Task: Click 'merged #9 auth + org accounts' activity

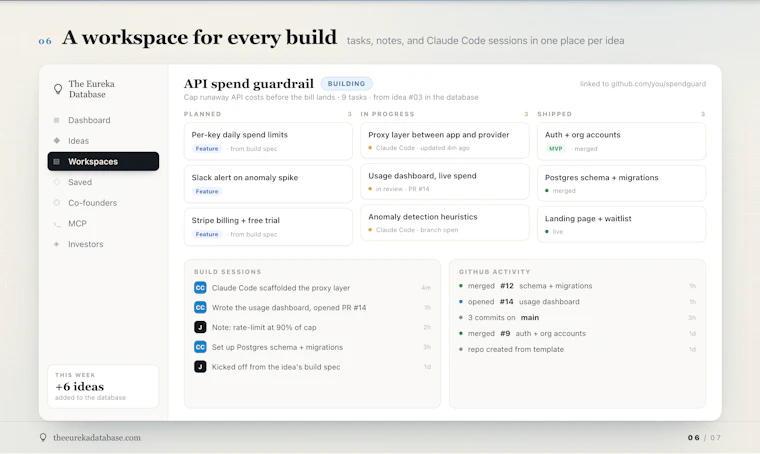Action: coord(577,333)
